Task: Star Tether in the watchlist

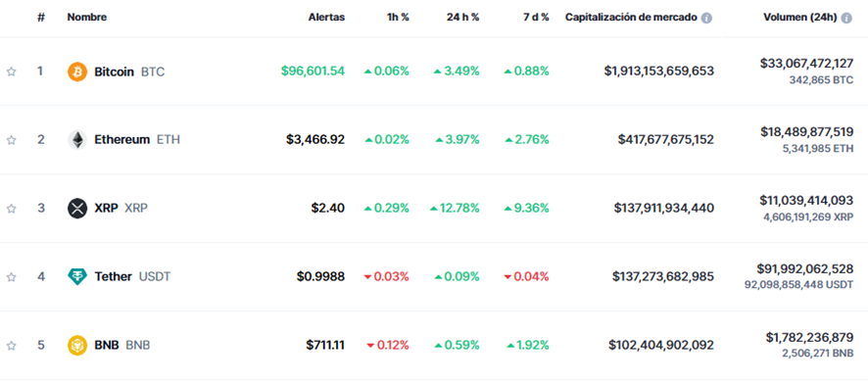Action: click(11, 277)
